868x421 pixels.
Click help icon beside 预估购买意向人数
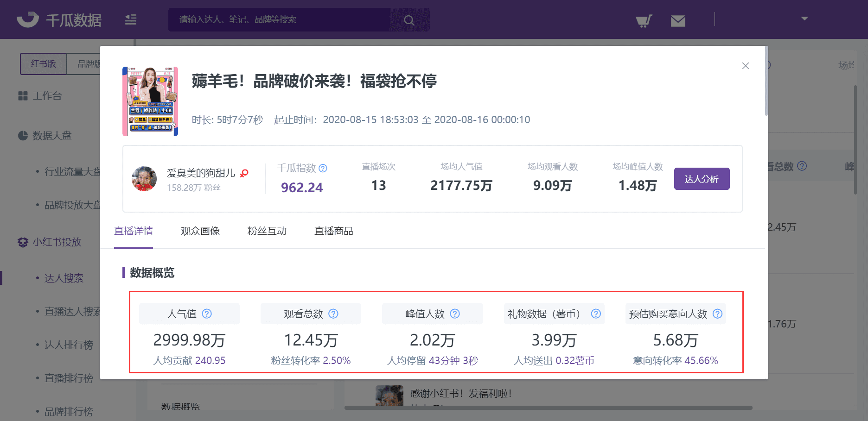point(717,314)
